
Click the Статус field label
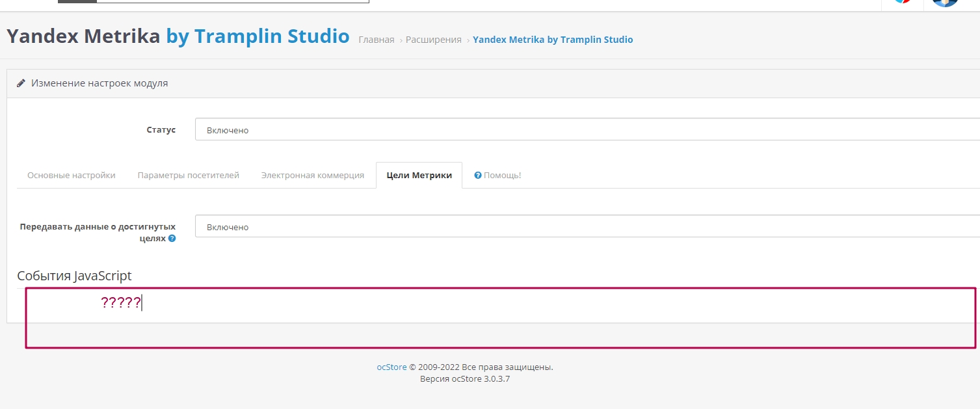coord(161,129)
